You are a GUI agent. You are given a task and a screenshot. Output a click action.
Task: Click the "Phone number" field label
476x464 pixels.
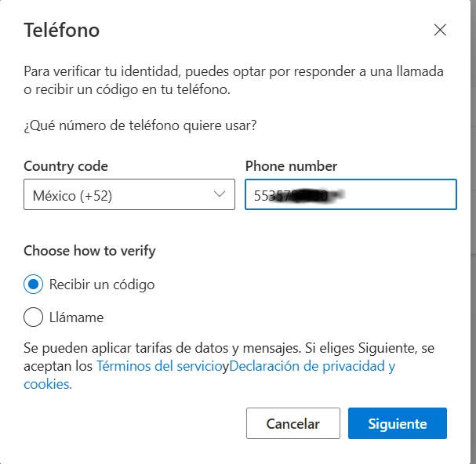click(x=291, y=166)
